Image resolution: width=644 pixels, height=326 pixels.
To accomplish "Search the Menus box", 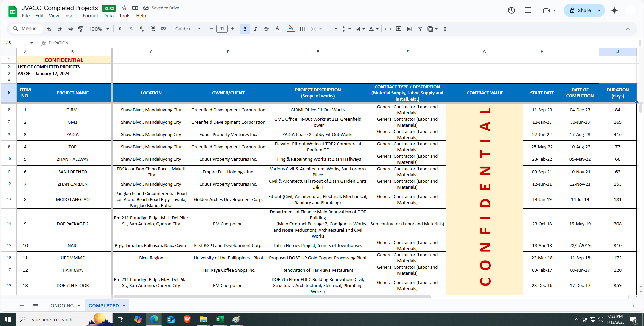I will [x=26, y=29].
